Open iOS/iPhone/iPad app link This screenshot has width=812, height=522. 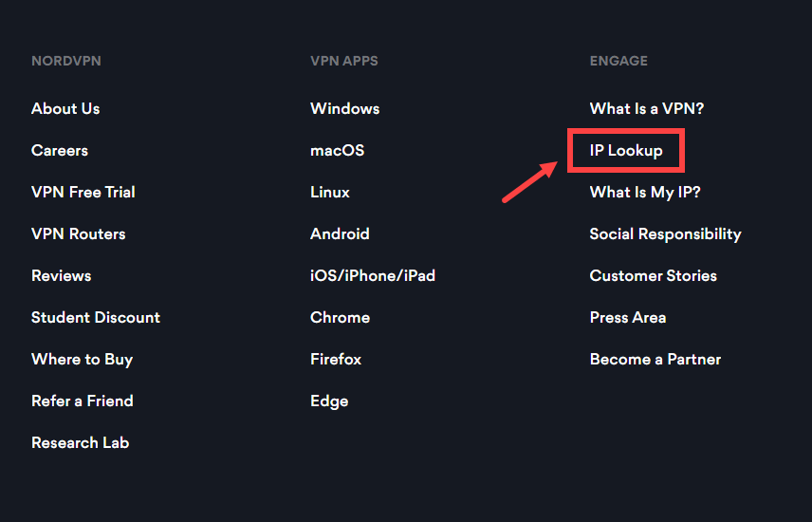(x=373, y=276)
